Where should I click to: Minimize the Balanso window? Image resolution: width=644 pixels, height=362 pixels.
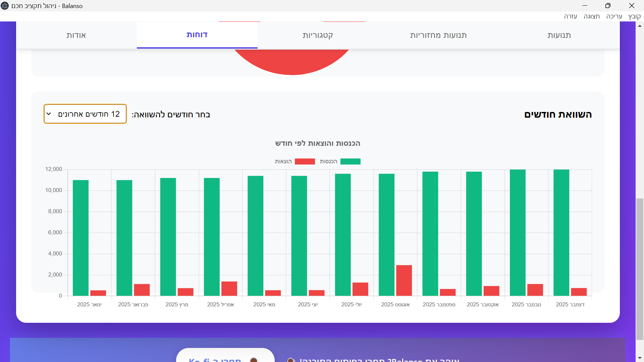[x=585, y=6]
